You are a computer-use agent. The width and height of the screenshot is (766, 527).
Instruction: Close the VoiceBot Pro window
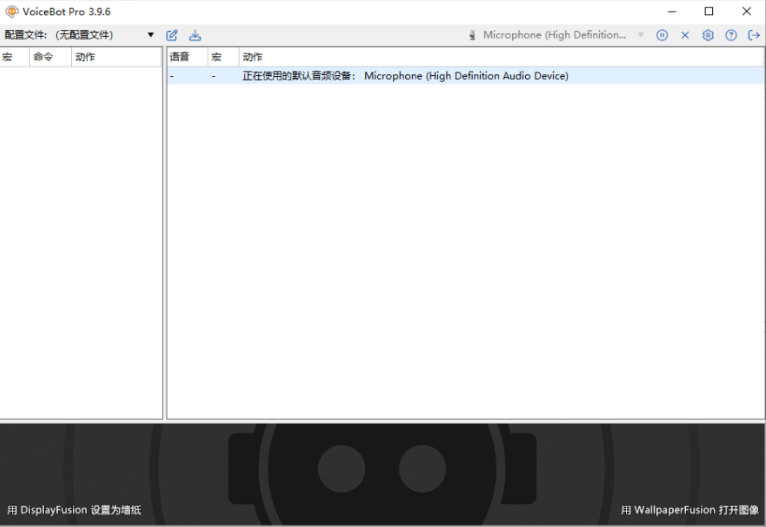pyautogui.click(x=746, y=11)
